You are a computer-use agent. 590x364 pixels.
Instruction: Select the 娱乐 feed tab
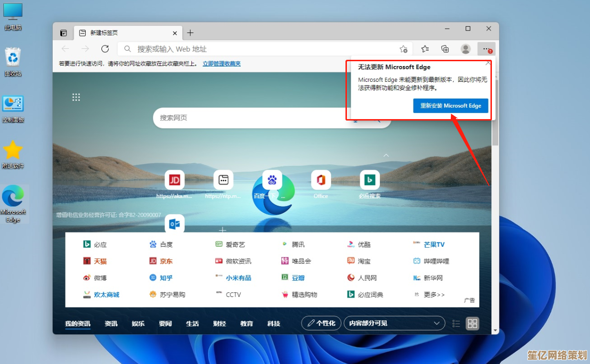coord(138,324)
